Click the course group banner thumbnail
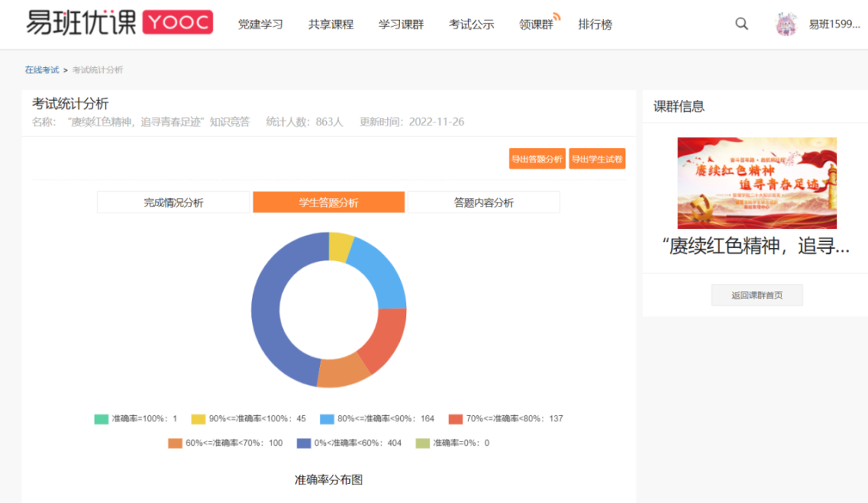This screenshot has width=868, height=503. click(x=756, y=183)
